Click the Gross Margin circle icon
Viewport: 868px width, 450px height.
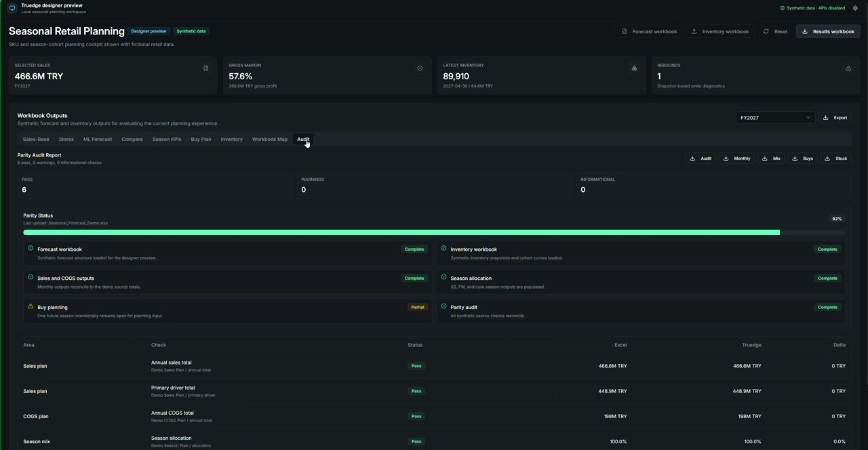420,68
